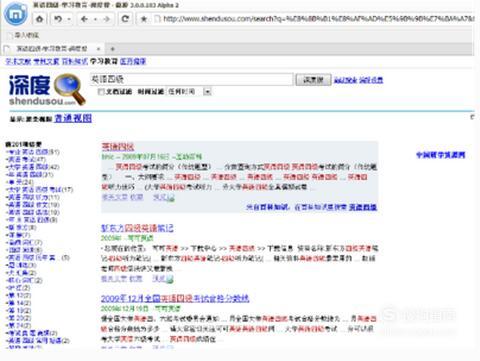
Task: Open the second link right of the search button
Action: [371, 80]
